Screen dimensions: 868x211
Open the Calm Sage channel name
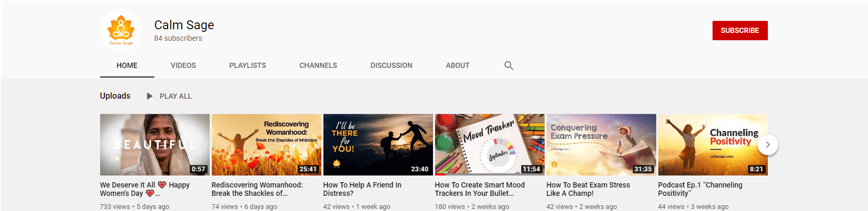click(184, 25)
